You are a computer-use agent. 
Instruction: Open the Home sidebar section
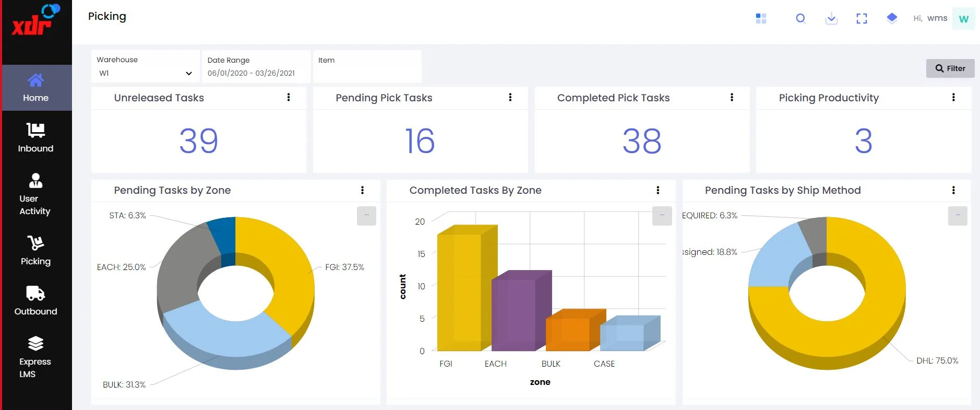click(x=36, y=88)
